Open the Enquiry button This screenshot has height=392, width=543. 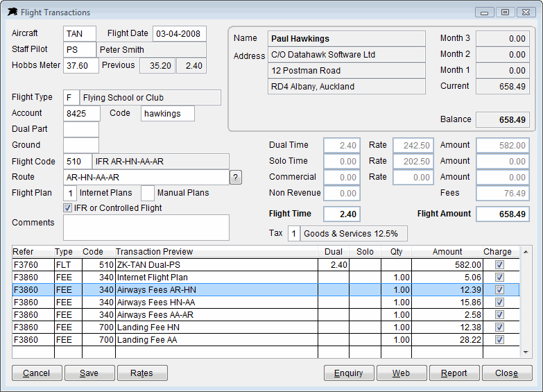pyautogui.click(x=349, y=373)
